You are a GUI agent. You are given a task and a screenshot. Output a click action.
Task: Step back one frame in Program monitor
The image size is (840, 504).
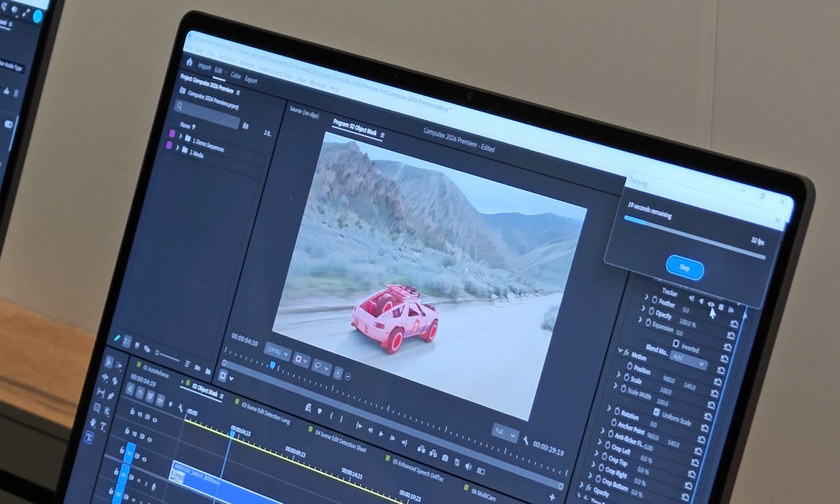point(370,431)
